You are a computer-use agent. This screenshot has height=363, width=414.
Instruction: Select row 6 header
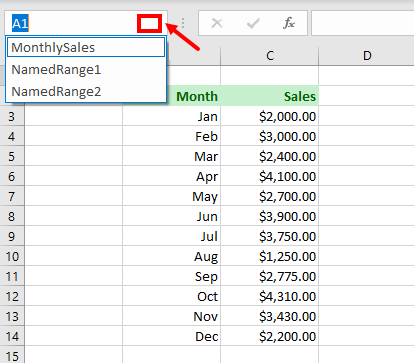pos(12,176)
